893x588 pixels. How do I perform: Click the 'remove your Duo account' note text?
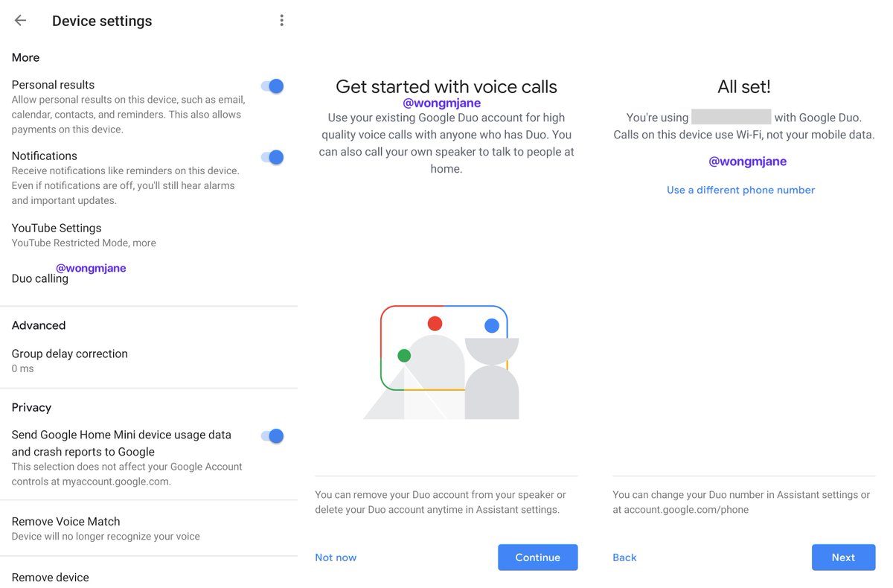click(x=441, y=502)
